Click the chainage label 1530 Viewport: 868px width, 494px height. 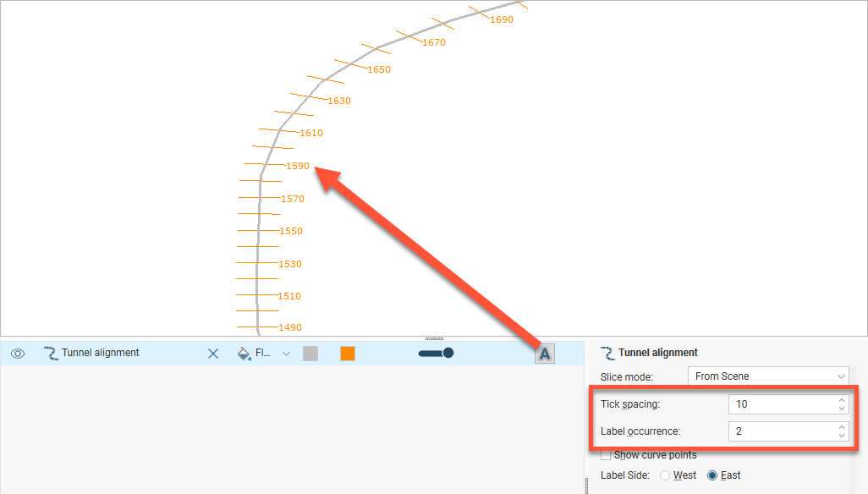coord(290,264)
